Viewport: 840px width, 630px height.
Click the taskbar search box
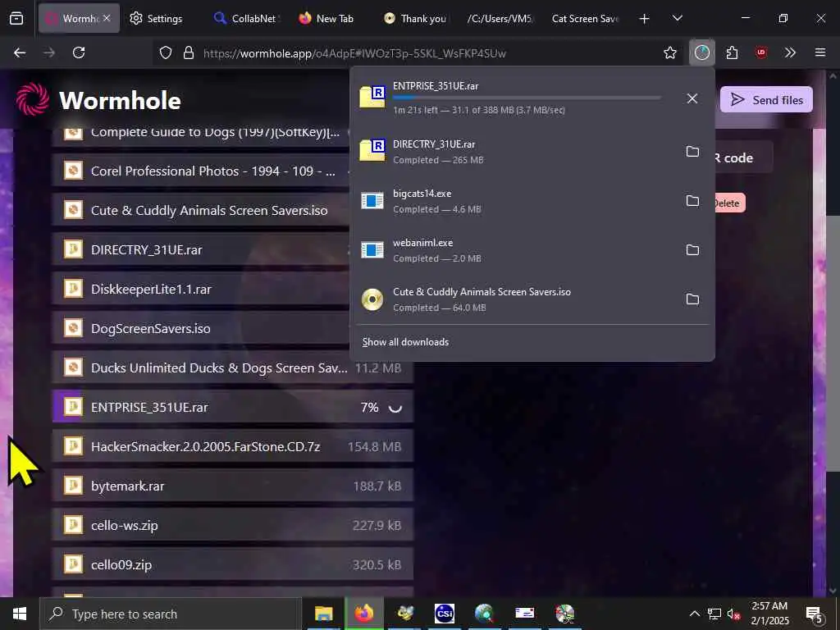171,614
